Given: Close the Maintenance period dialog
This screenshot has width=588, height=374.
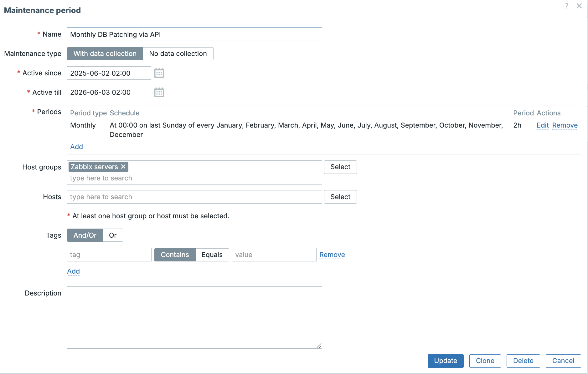Looking at the screenshot, I should [x=579, y=6].
